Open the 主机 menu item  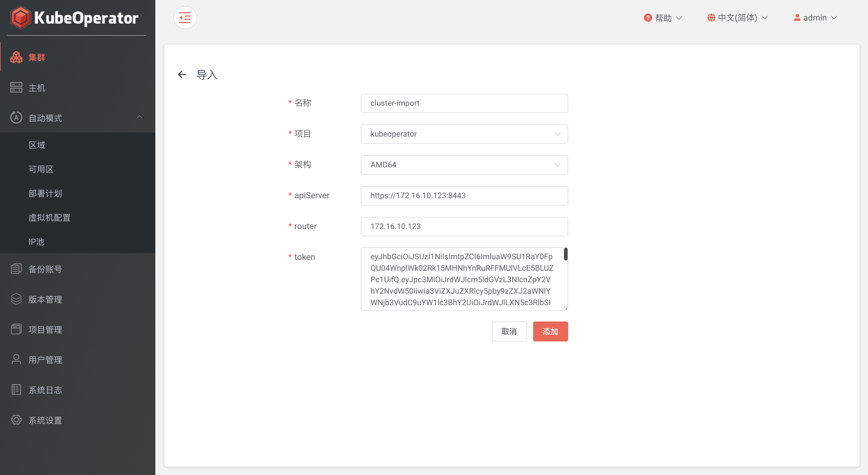coord(77,88)
